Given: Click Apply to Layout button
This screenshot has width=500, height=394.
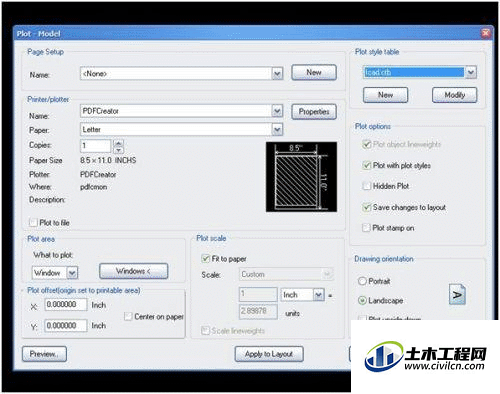Looking at the screenshot, I should (269, 354).
